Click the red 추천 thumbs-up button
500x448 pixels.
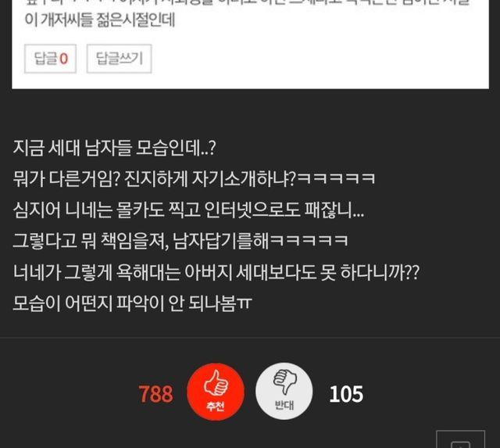pos(216,392)
